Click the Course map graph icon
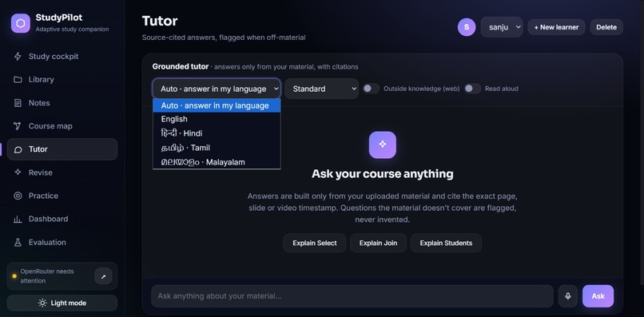The image size is (644, 317). [x=18, y=126]
